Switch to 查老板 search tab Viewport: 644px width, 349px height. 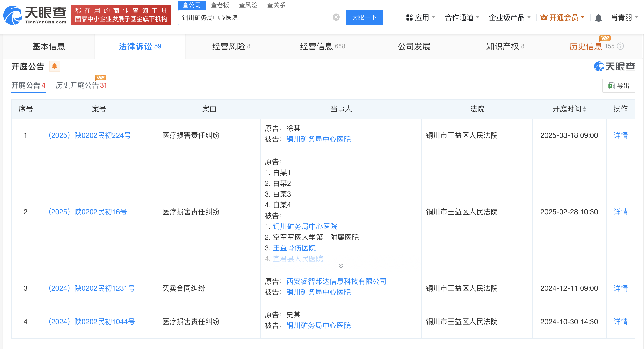pyautogui.click(x=220, y=5)
